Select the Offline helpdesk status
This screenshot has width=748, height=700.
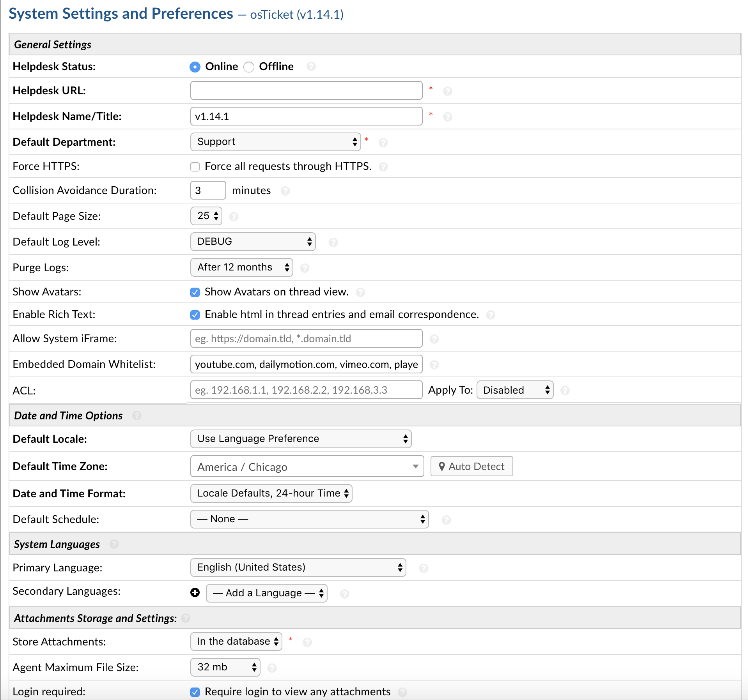pos(249,67)
